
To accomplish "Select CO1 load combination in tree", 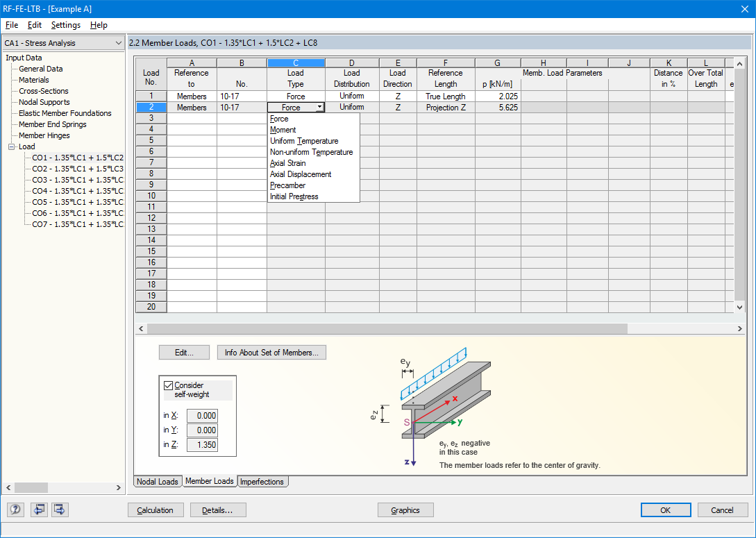I will [x=77, y=158].
